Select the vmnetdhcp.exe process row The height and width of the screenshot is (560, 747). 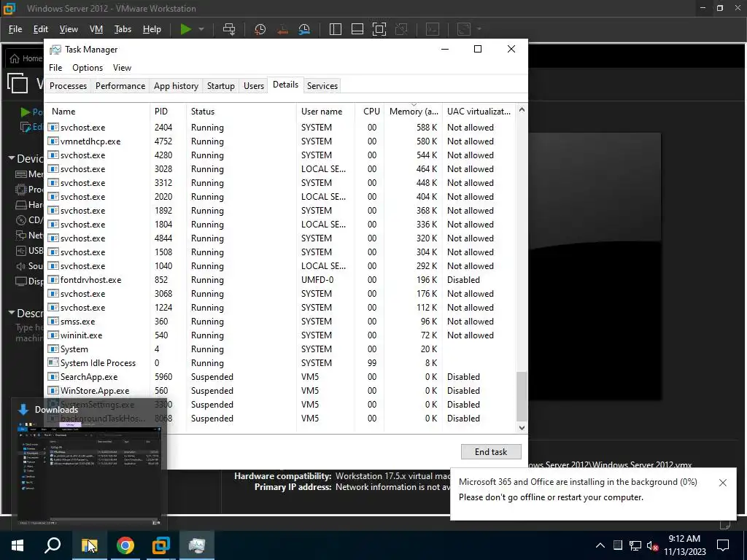point(281,141)
